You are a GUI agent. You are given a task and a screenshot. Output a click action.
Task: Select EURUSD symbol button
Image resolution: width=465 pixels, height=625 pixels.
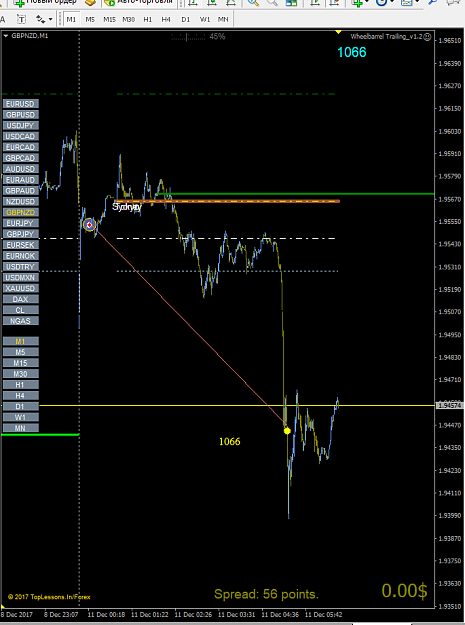click(21, 104)
